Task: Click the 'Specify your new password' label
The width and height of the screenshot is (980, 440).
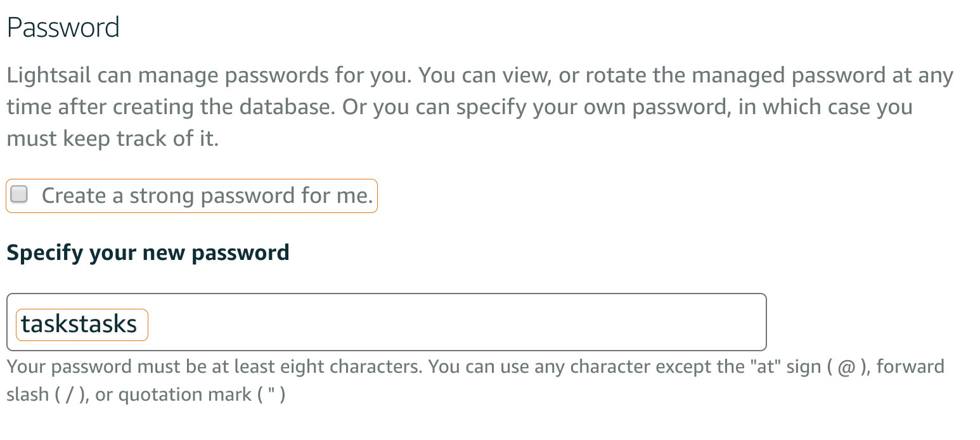Action: [148, 252]
